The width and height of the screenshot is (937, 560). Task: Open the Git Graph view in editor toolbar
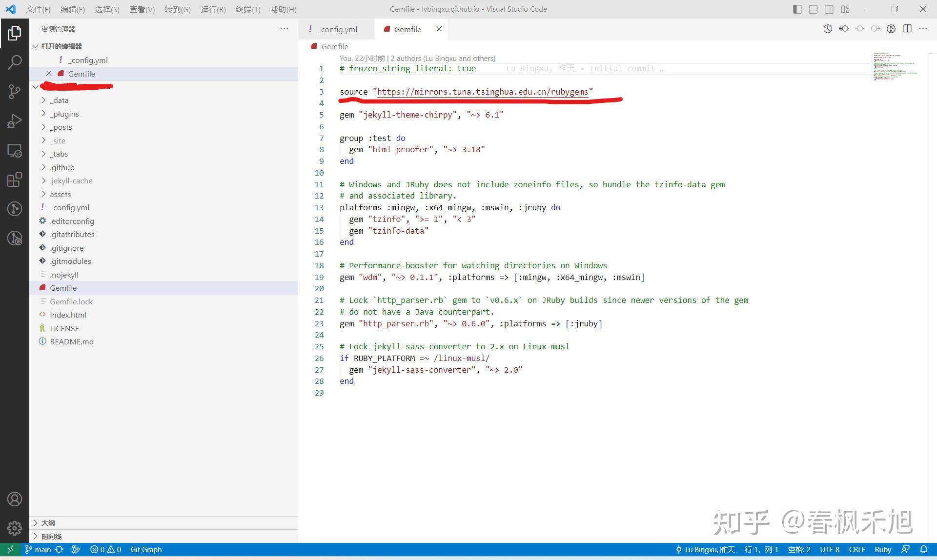892,29
